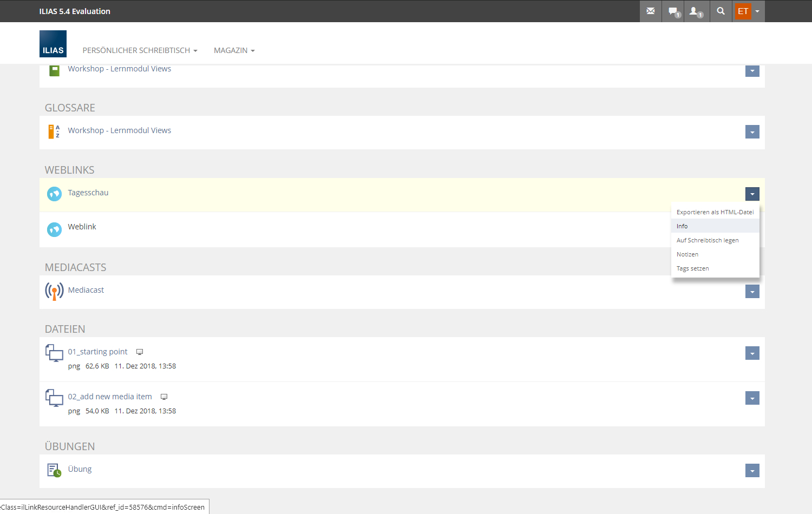Click the glossary A-Z icon

pyautogui.click(x=54, y=131)
